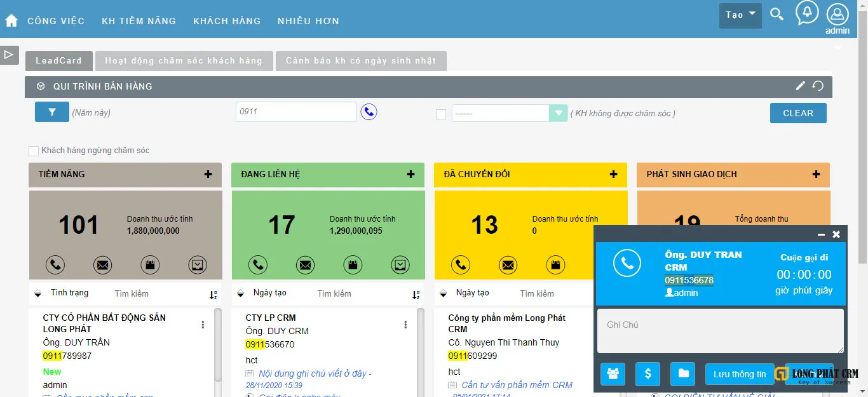This screenshot has width=868, height=397.
Task: Expand the left sidebar with the arrow toggle
Action: [9, 55]
